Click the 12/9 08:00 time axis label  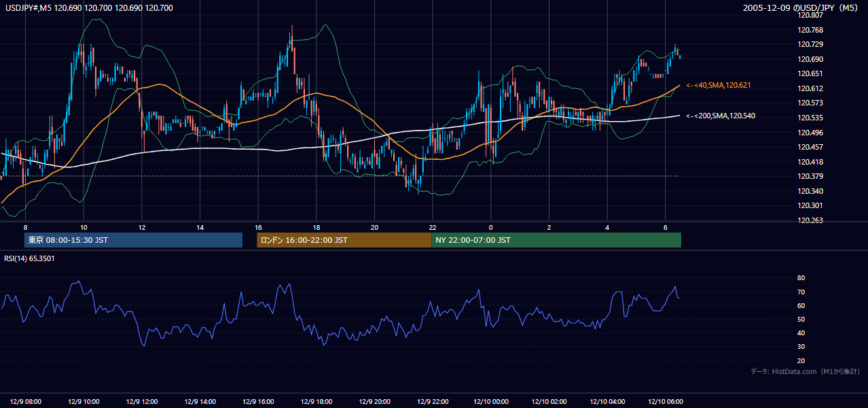pyautogui.click(x=24, y=402)
